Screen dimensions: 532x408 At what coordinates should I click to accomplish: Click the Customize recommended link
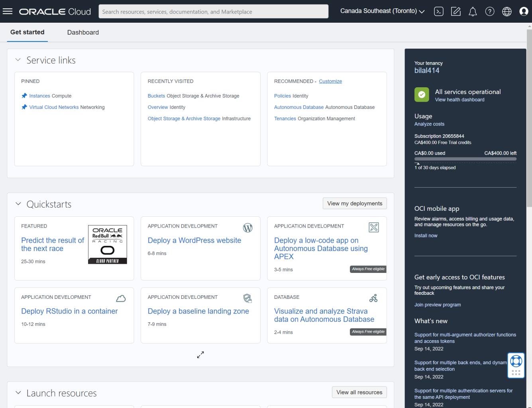click(x=330, y=81)
